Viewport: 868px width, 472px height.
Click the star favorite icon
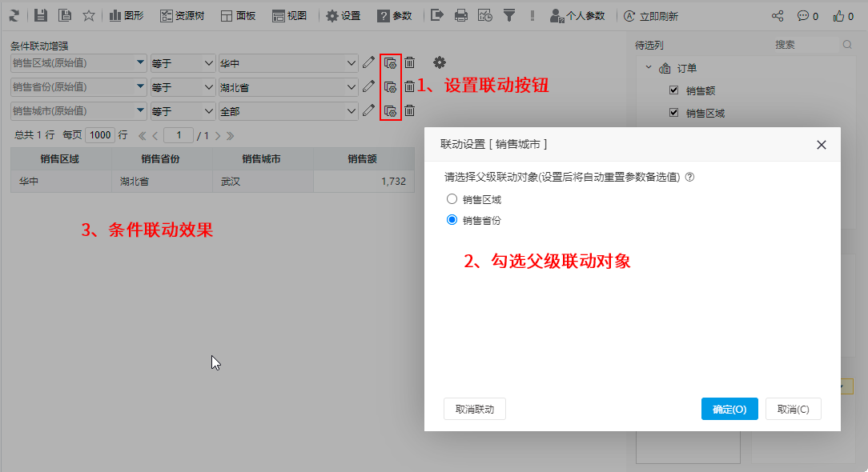[x=89, y=15]
